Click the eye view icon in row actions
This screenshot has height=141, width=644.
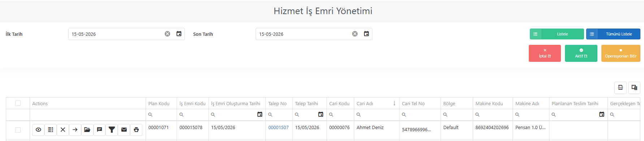(x=38, y=130)
